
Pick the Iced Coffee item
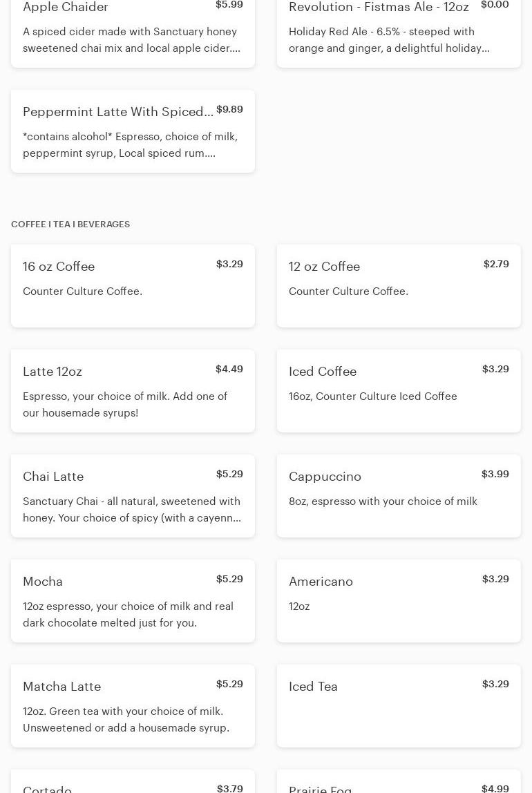coord(399,391)
